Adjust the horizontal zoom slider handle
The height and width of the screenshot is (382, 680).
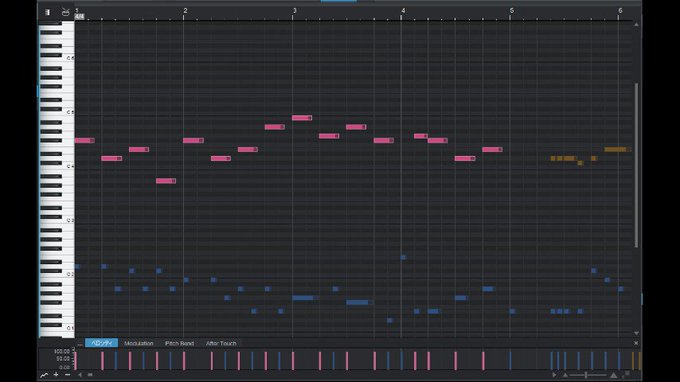pos(586,375)
